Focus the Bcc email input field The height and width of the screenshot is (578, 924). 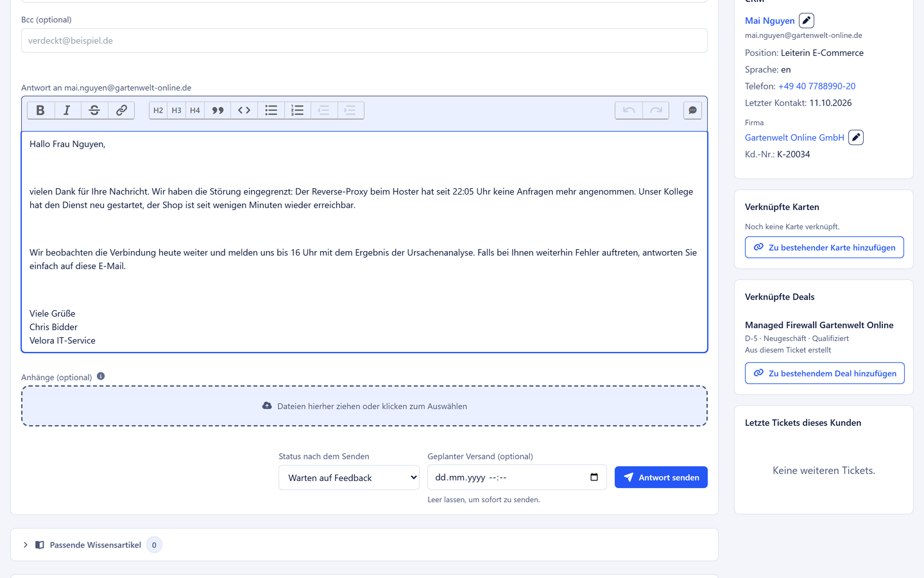pyautogui.click(x=364, y=40)
